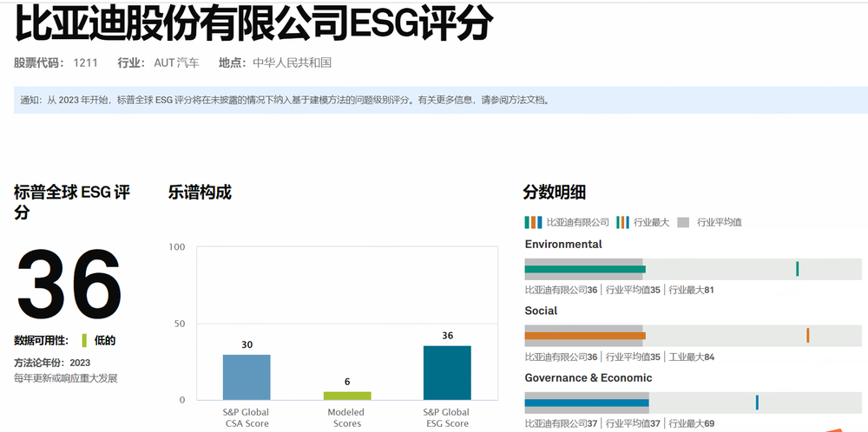Click the gray 行业平均值 legend square
This screenshot has width=868, height=432.
click(x=682, y=222)
